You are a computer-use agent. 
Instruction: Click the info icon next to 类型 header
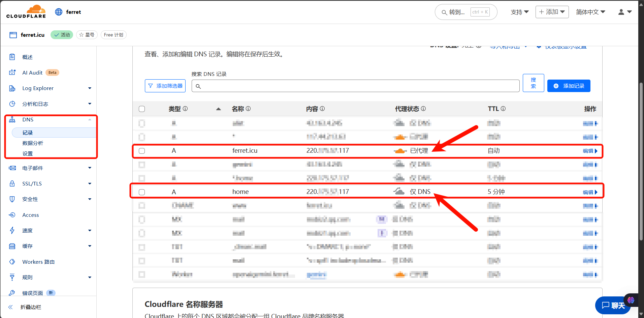point(185,109)
